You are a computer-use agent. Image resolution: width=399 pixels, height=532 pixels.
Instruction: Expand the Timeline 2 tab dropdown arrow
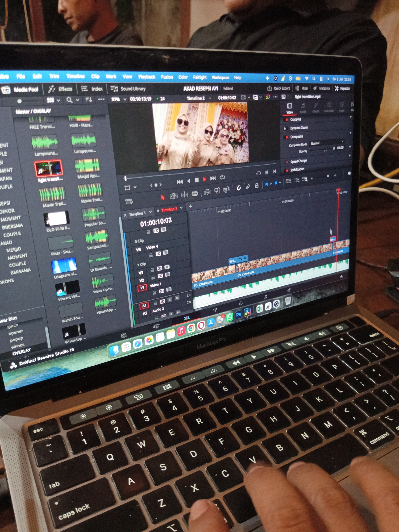181,207
